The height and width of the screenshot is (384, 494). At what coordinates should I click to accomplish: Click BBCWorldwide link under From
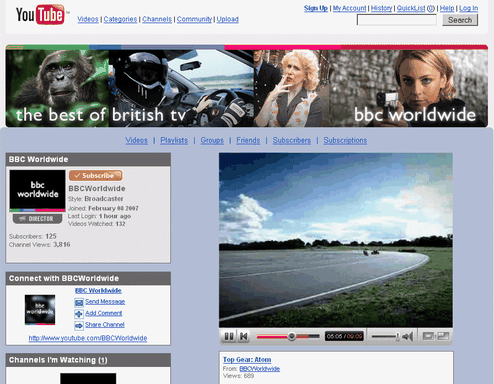click(x=260, y=369)
